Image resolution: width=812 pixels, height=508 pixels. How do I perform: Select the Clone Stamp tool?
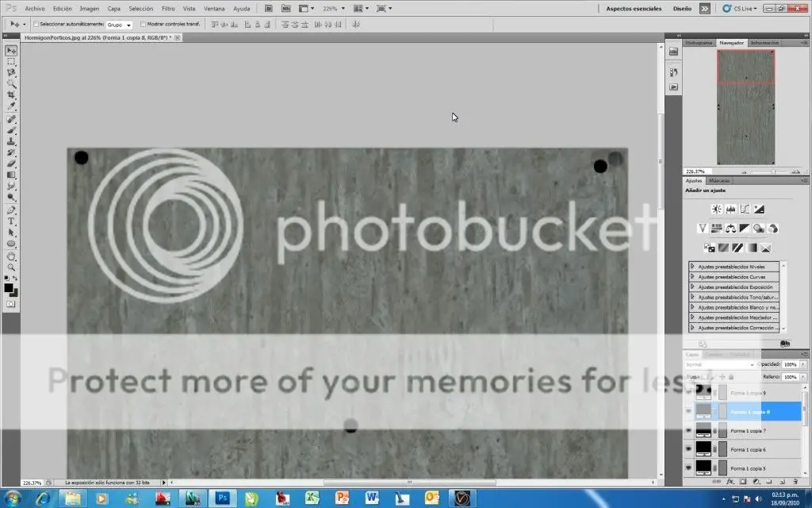11,141
